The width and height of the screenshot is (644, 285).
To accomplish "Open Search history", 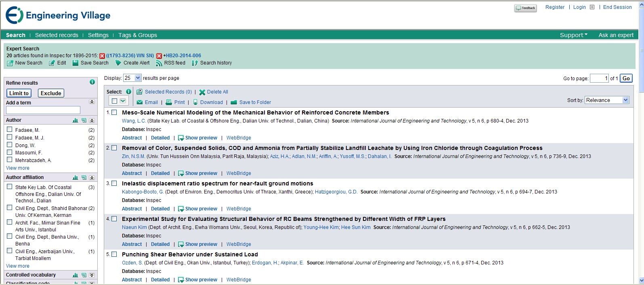I will [212, 63].
